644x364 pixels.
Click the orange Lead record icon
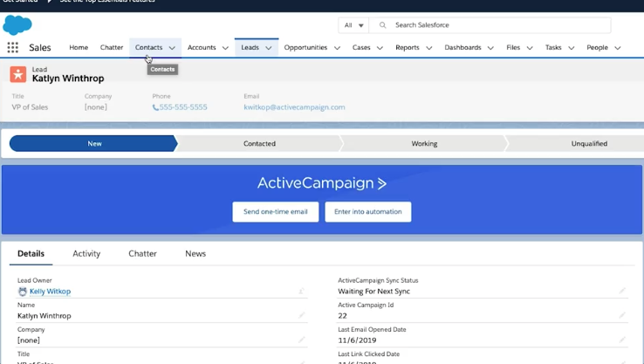pyautogui.click(x=18, y=74)
